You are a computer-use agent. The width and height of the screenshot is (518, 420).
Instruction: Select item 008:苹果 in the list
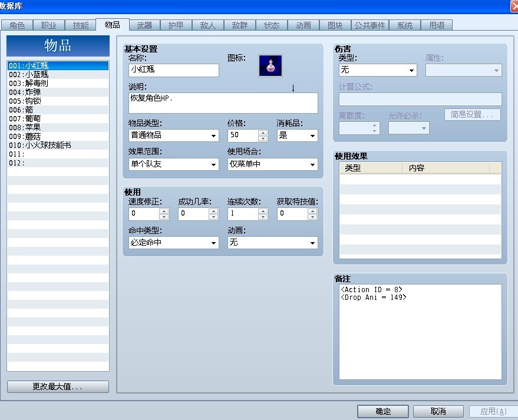tap(58, 127)
